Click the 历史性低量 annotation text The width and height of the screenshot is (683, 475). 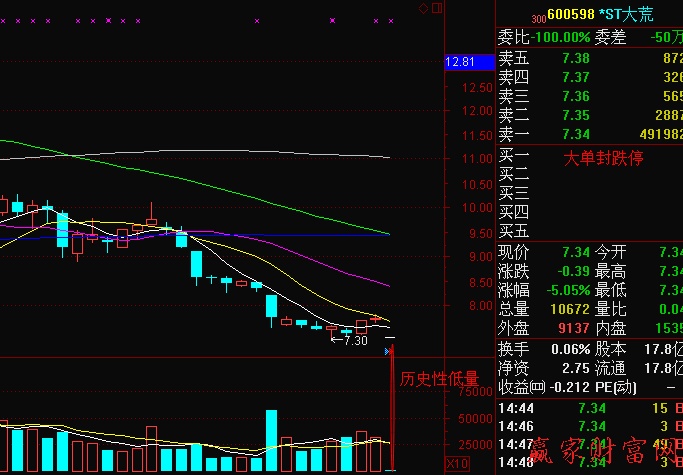pyautogui.click(x=440, y=379)
